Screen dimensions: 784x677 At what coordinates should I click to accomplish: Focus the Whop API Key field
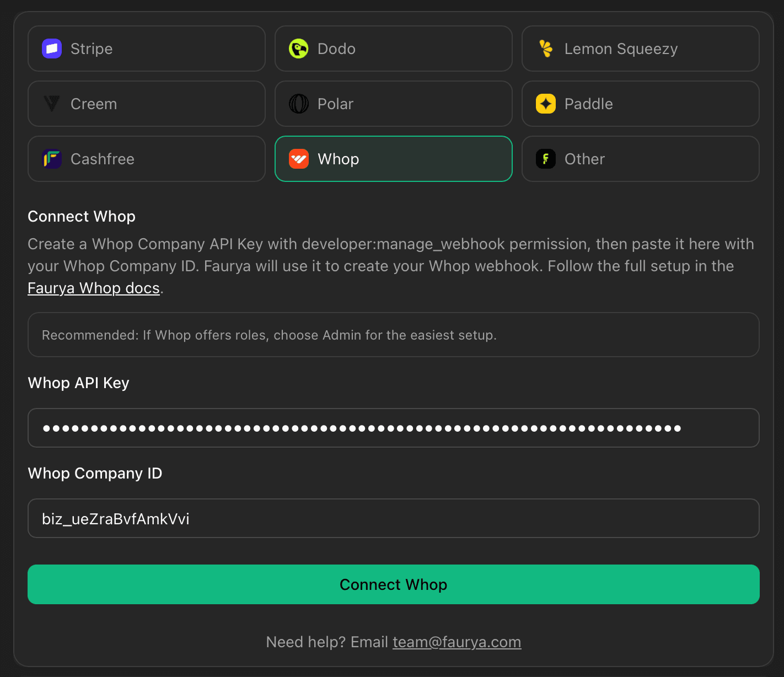tap(394, 428)
